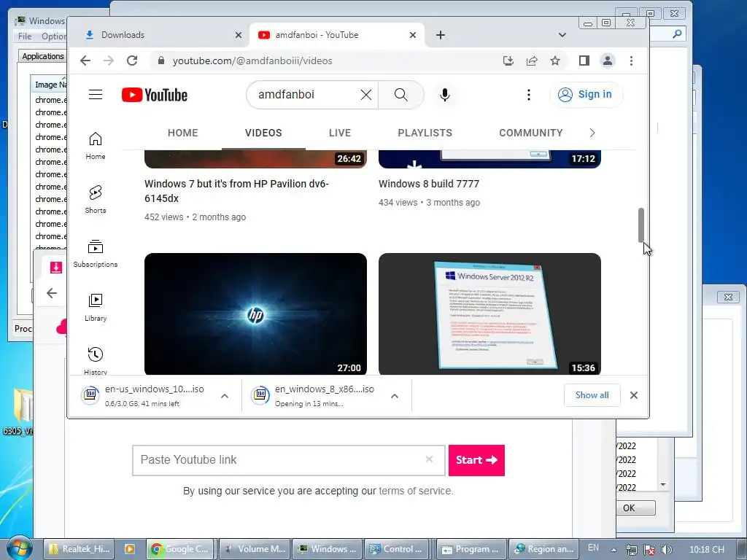This screenshot has height=560, width=747.
Task: Click the YouTube search magnifier button
Action: (401, 95)
